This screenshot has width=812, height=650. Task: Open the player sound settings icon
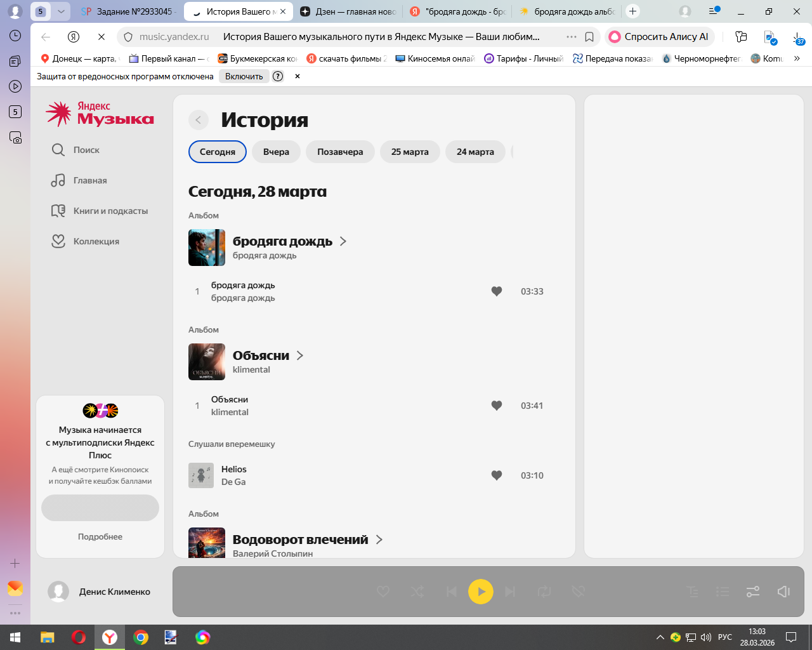(753, 592)
